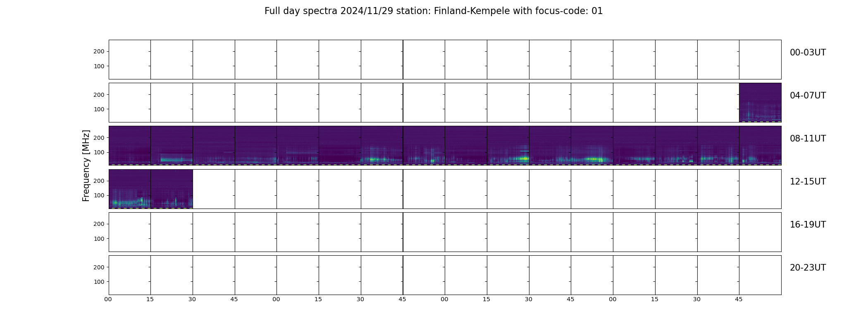Open the 10:45 spectrogram in the 08-11UT row
Viewport: 868px width, 331px height.
coord(592,146)
